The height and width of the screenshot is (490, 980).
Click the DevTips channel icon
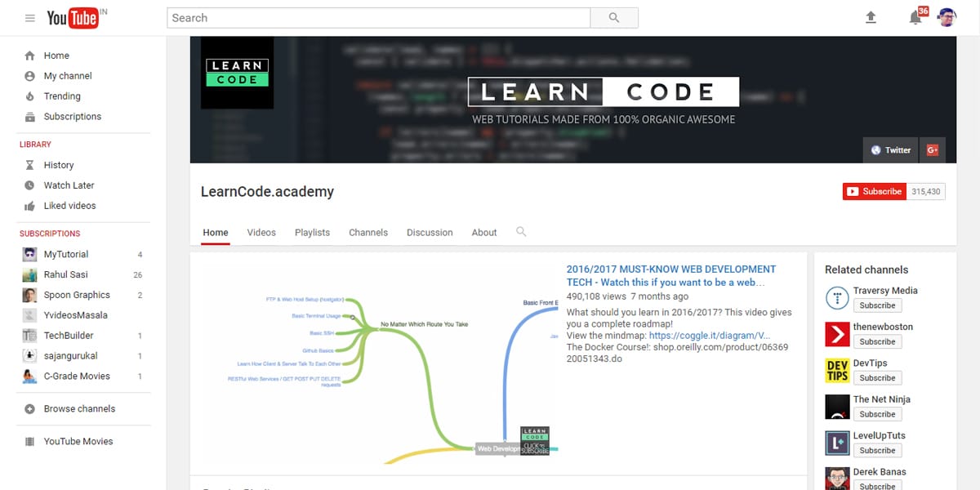837,371
